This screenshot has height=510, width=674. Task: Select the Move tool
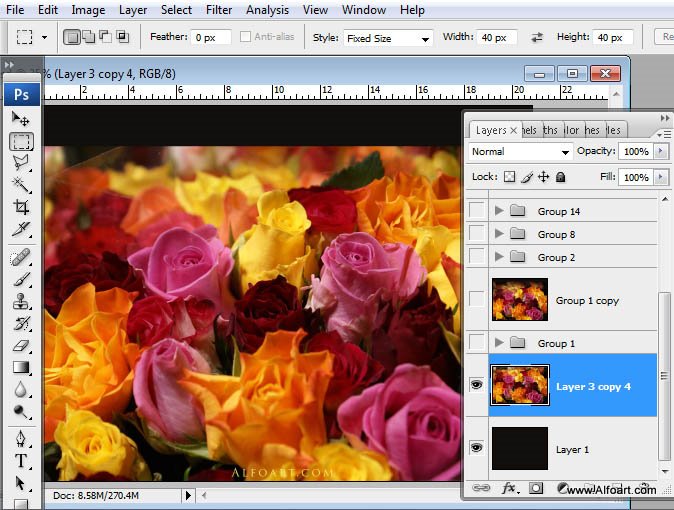click(21, 119)
